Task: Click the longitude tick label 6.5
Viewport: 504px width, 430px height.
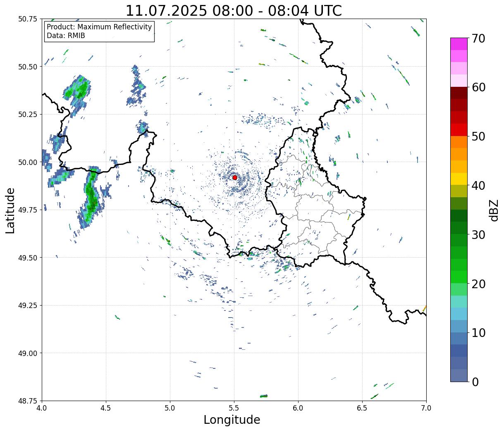Action: 362,408
